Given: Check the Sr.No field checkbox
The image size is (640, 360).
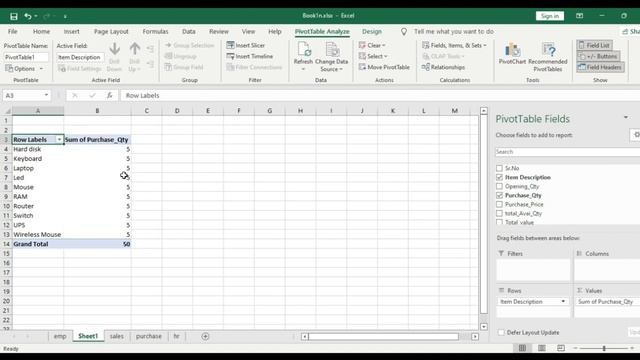Looking at the screenshot, I should point(499,168).
